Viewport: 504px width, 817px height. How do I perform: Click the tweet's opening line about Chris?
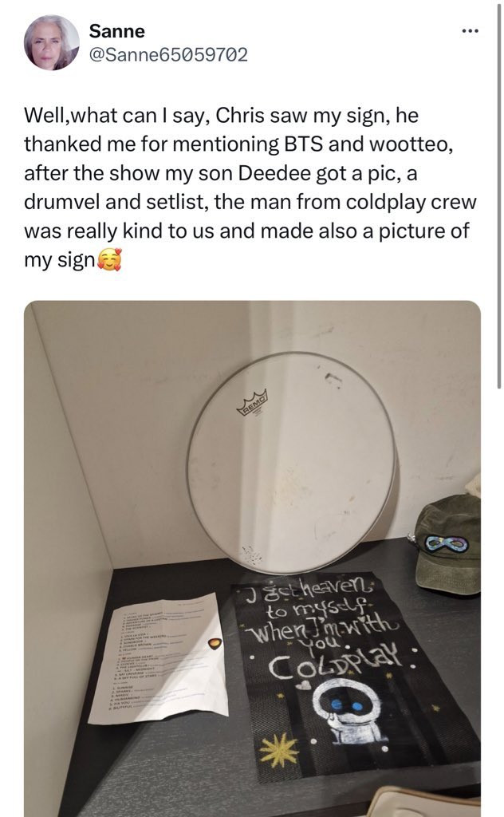[x=221, y=115]
